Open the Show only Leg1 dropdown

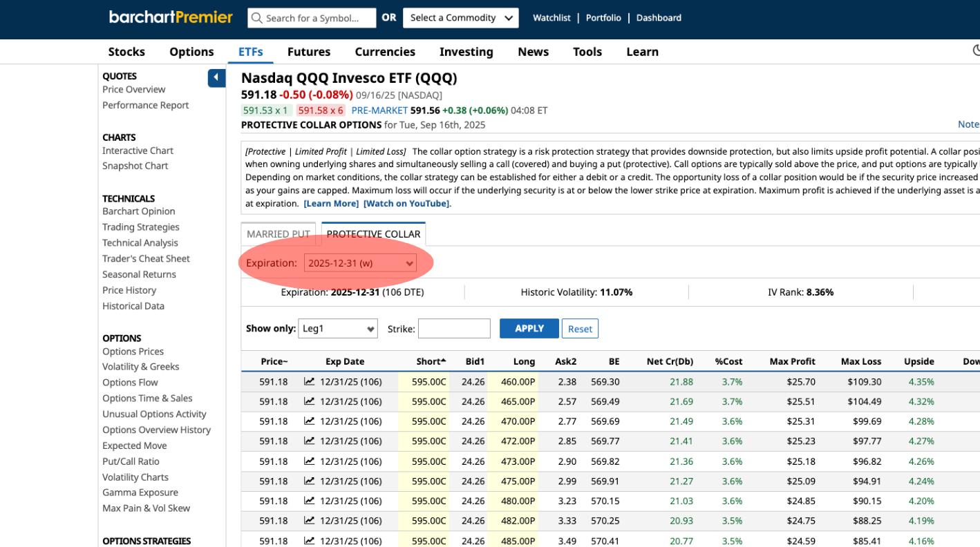(x=337, y=329)
